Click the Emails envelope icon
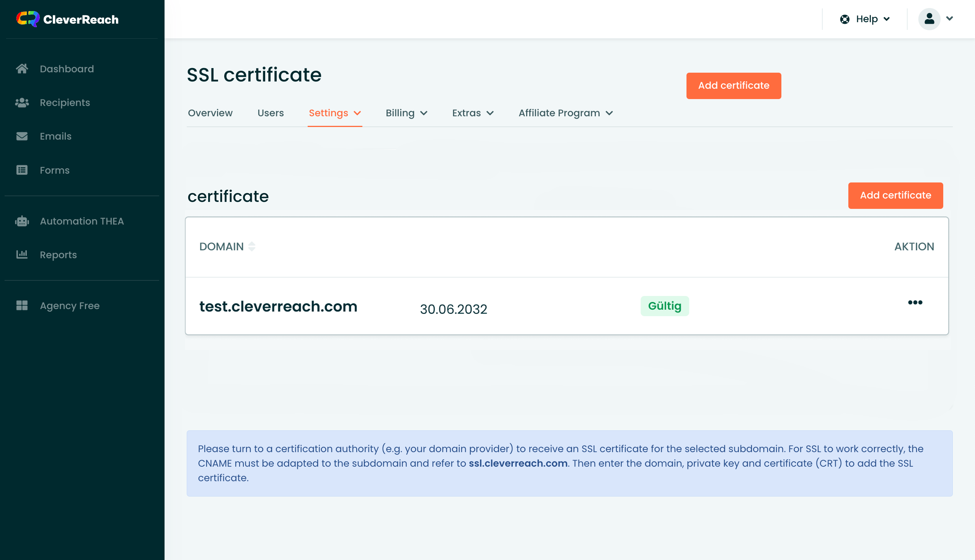The height and width of the screenshot is (560, 975). tap(22, 136)
